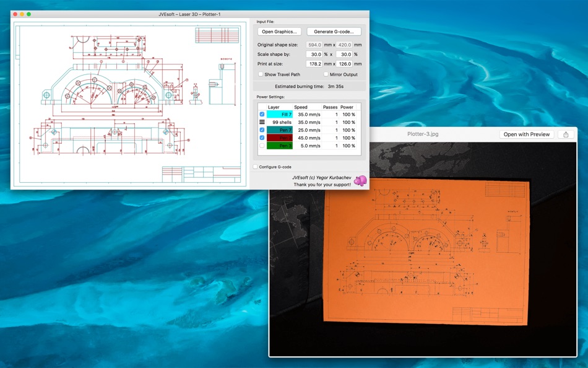Click the teal Pen 7 layer color swatch
This screenshot has height=368, width=588.
(x=279, y=130)
